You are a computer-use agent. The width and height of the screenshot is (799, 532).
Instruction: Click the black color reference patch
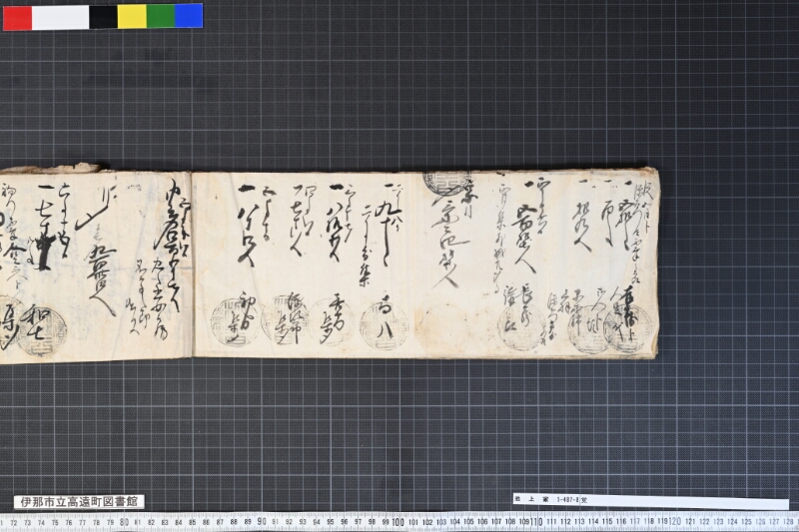tap(103, 17)
